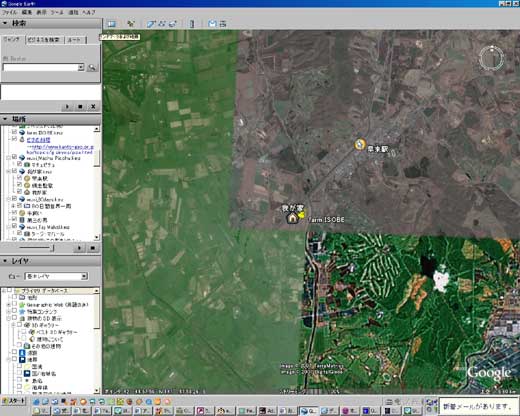Open the search box history dropdown arrow
The height and width of the screenshot is (416, 520).
click(81, 68)
